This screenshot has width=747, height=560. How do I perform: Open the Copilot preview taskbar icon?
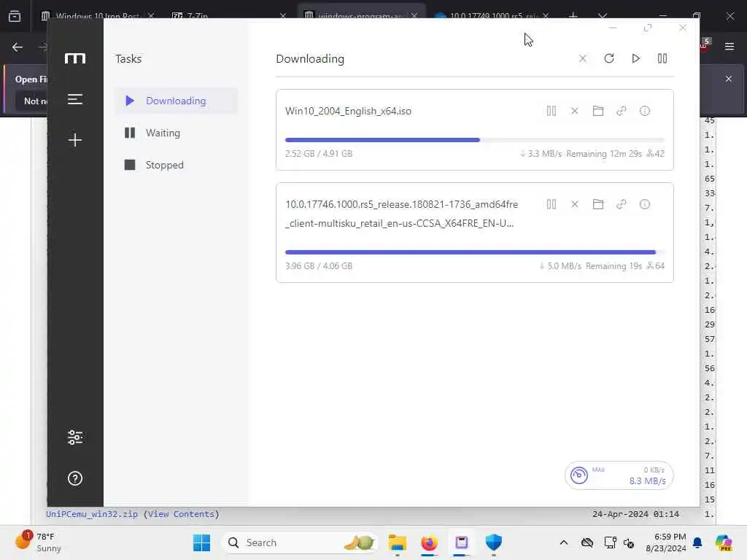724,542
